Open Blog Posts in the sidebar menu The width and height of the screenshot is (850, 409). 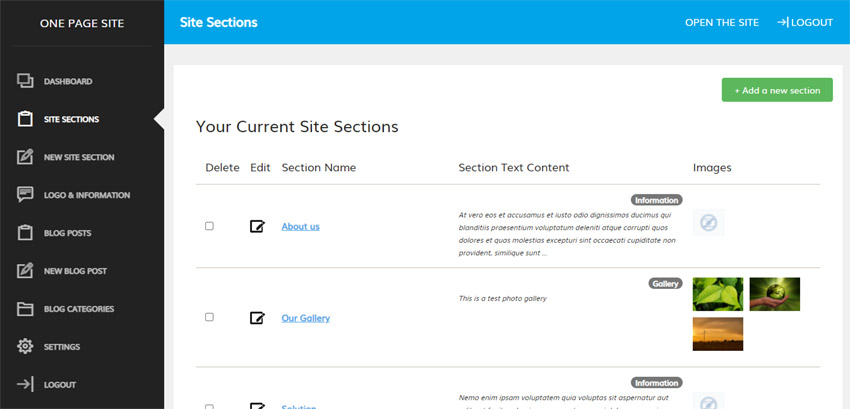click(67, 233)
